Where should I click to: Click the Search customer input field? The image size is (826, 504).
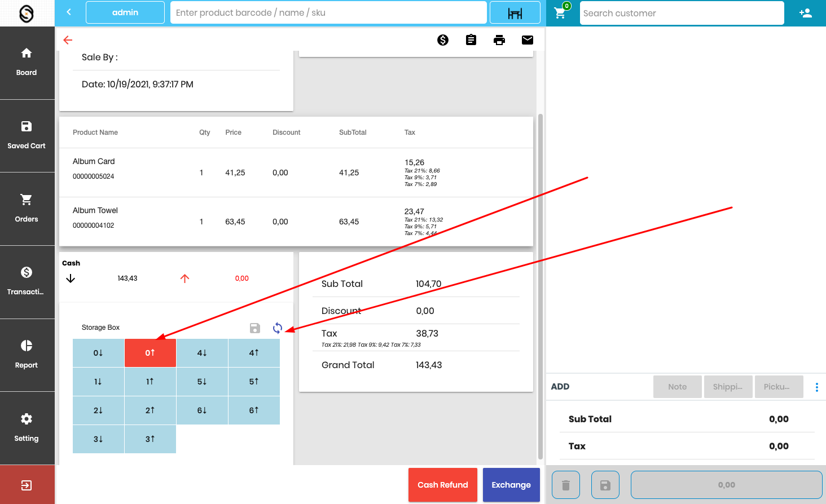(x=681, y=12)
